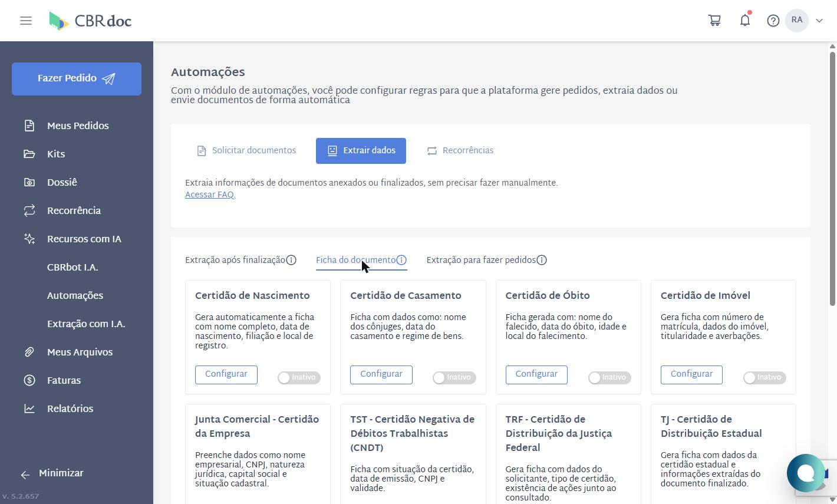Click TJ - Certidão de Distribuição Estadual title
Viewport: 837px width, 504px height.
711,427
